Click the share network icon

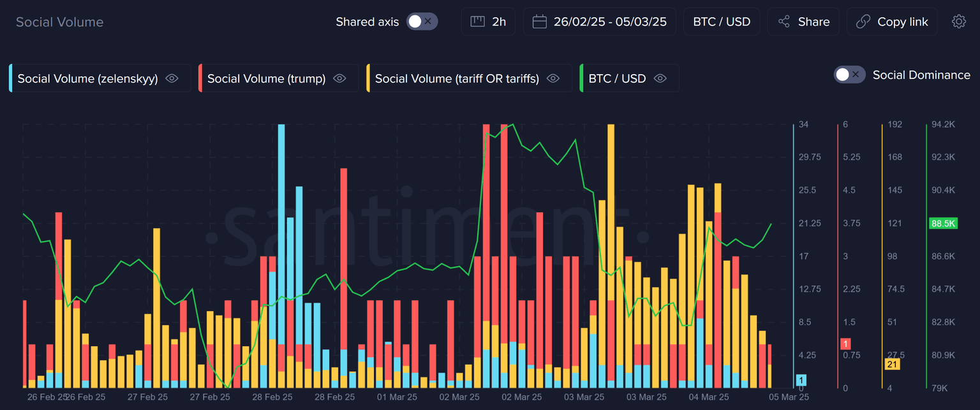click(x=784, y=22)
